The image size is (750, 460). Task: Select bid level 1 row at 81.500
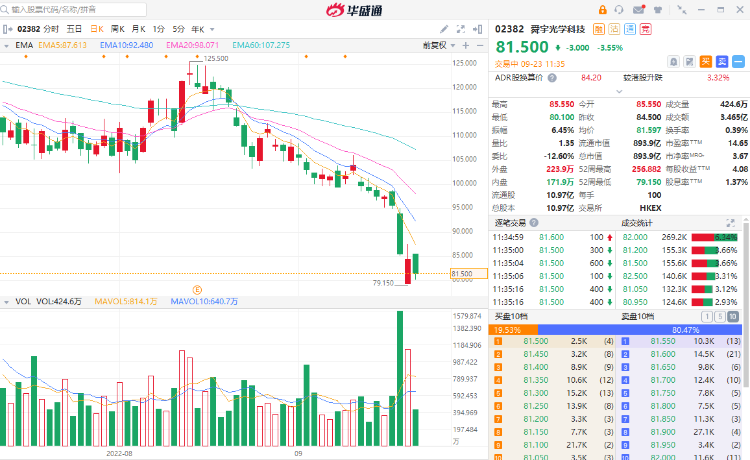pos(553,341)
